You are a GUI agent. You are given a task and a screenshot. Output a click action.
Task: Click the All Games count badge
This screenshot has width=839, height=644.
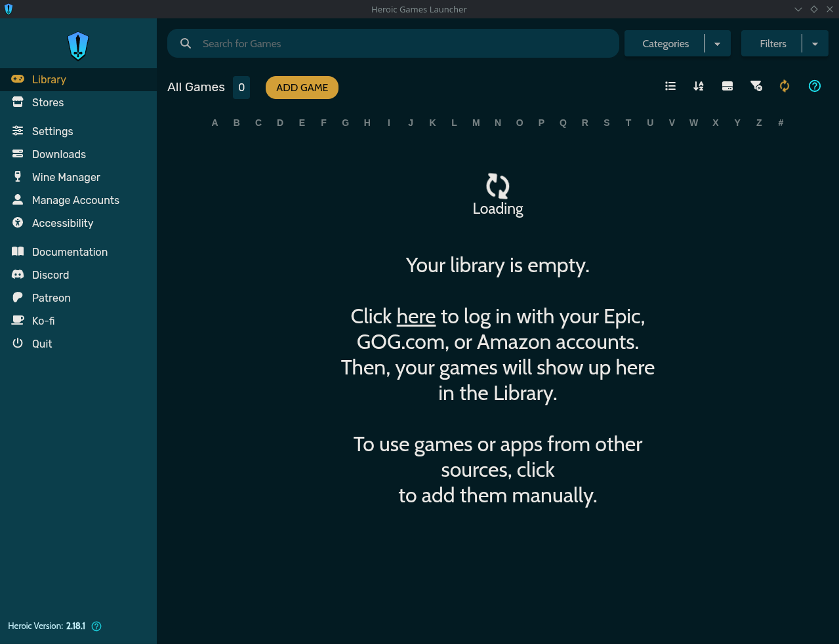[241, 87]
